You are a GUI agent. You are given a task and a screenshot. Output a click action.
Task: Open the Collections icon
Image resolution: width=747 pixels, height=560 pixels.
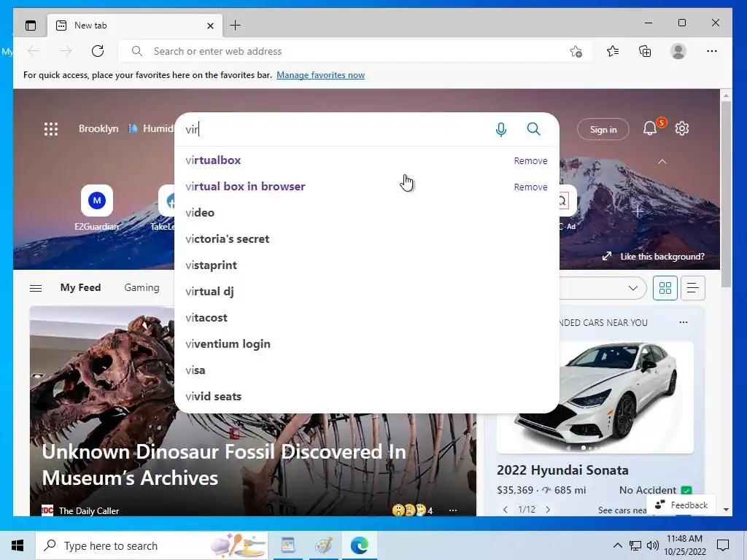click(x=645, y=51)
